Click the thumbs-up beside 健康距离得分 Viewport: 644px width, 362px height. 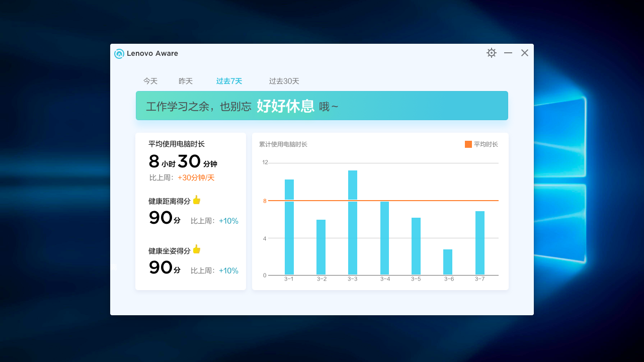(x=196, y=200)
